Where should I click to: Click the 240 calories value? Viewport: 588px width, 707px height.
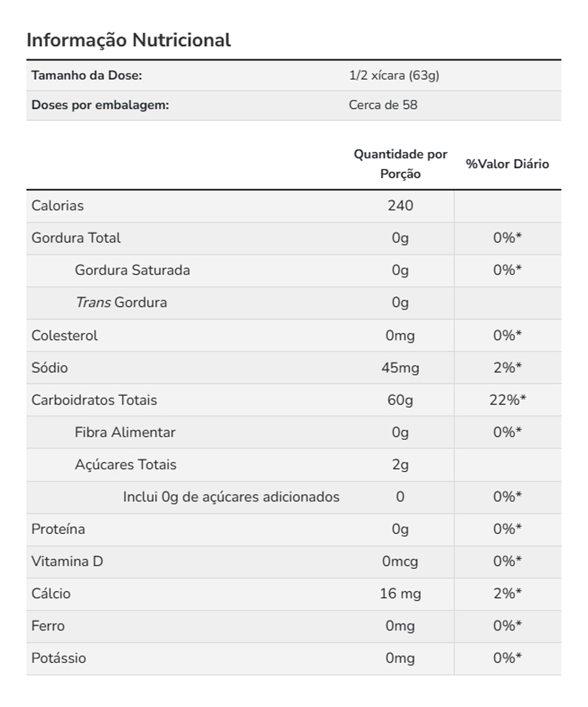pyautogui.click(x=400, y=206)
